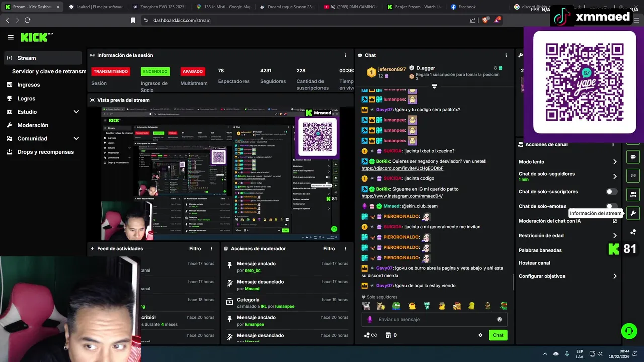Collapse the gift leaderboard arrow in chat

[x=434, y=86]
